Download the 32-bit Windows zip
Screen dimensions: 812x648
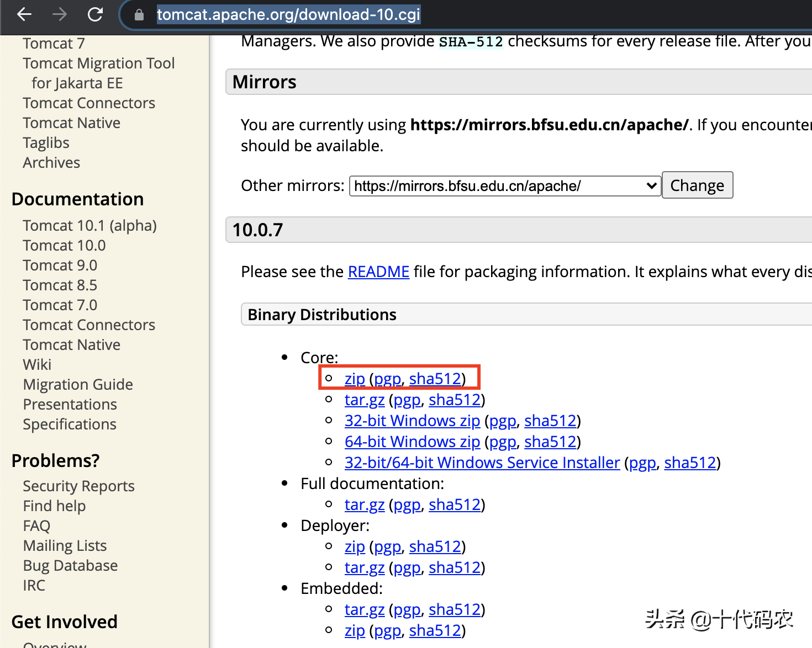pyautogui.click(x=412, y=421)
